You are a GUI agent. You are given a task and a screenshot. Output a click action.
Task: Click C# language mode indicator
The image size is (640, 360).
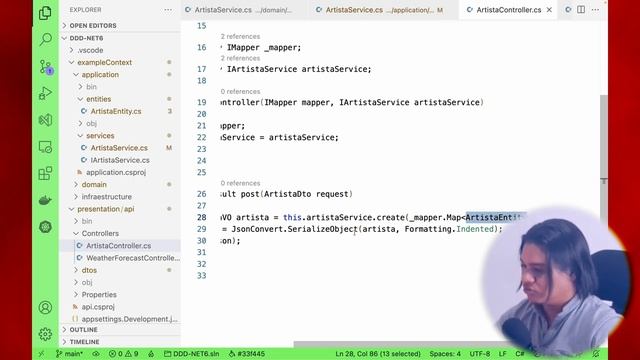point(520,354)
